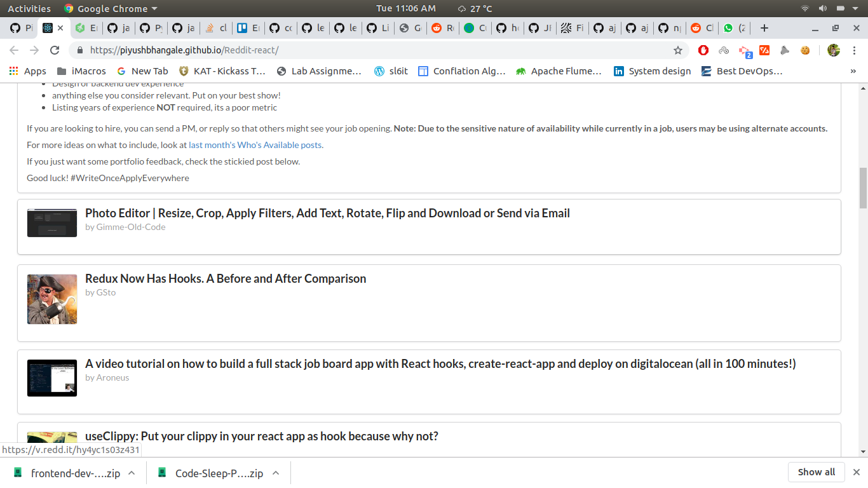Image resolution: width=868 pixels, height=488 pixels.
Task: Open the Redux Now Has Hooks post
Action: (x=226, y=278)
